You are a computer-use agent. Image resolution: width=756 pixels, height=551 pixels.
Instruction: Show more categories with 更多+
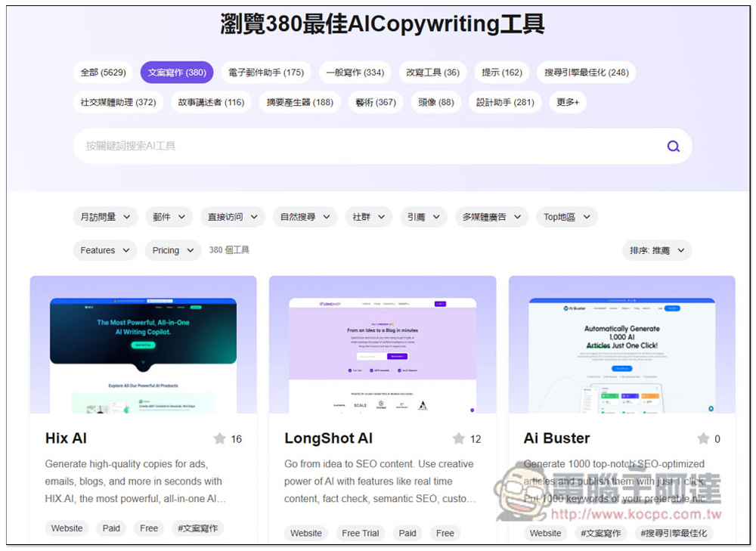click(568, 102)
